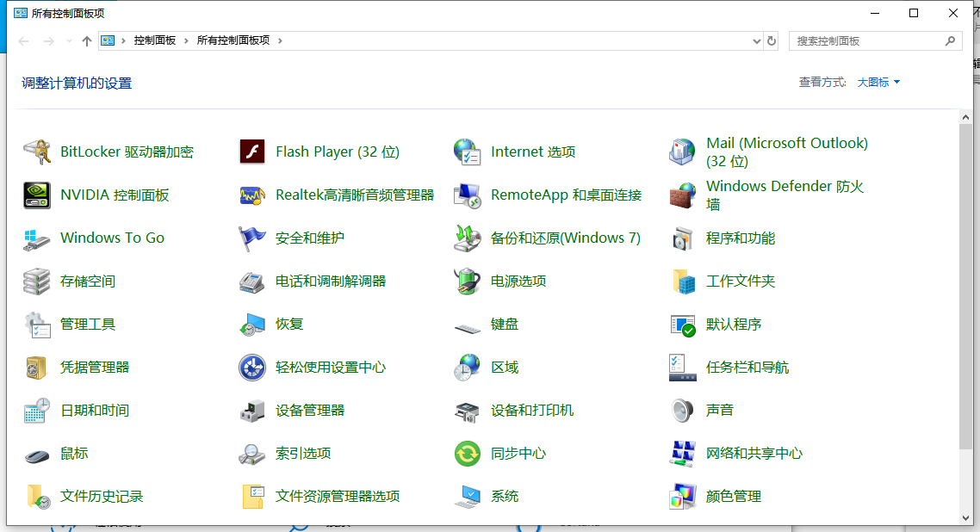
Task: Launch the 设备管理器 icon
Action: tap(252, 411)
